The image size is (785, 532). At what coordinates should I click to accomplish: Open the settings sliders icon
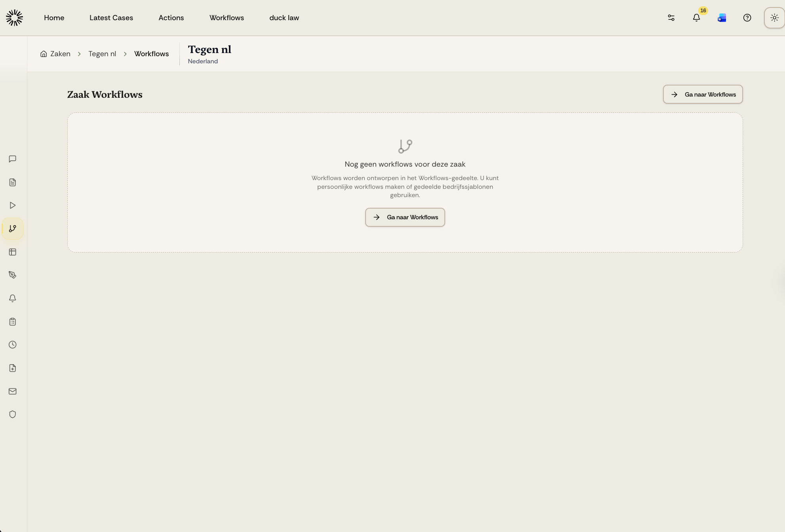671,18
